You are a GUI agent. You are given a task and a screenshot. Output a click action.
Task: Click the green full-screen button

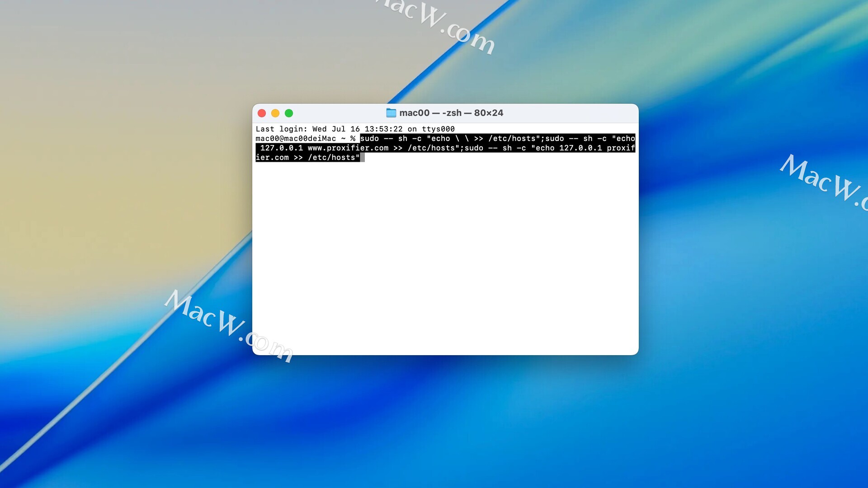(x=289, y=113)
